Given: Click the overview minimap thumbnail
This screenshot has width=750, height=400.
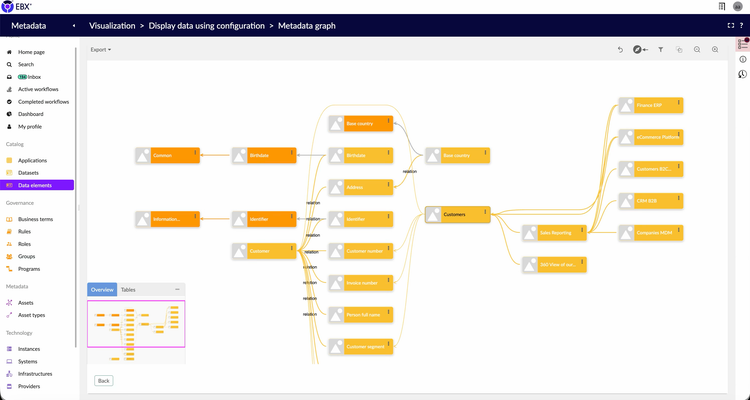Looking at the screenshot, I should [x=136, y=330].
